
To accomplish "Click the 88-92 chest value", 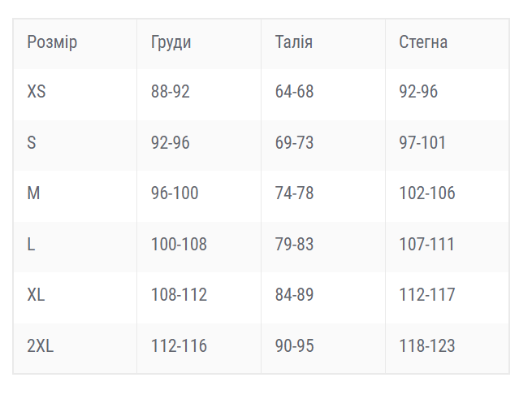I will [171, 91].
